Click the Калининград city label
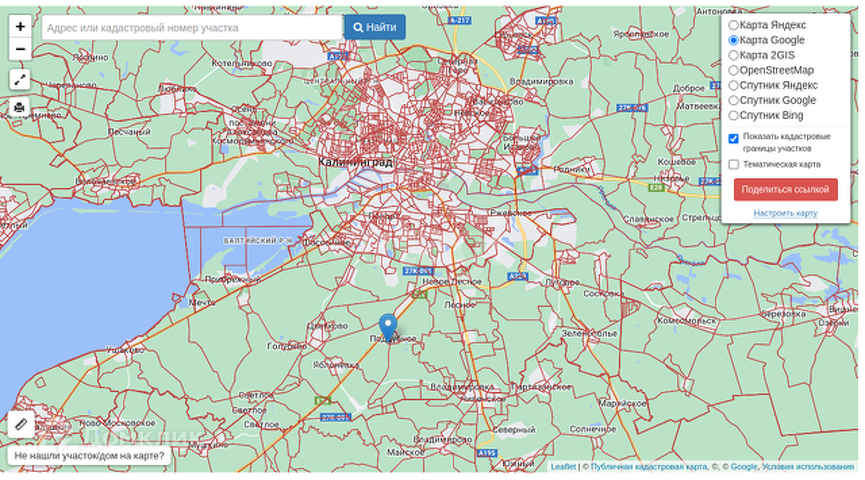The image size is (865, 480). (x=356, y=162)
